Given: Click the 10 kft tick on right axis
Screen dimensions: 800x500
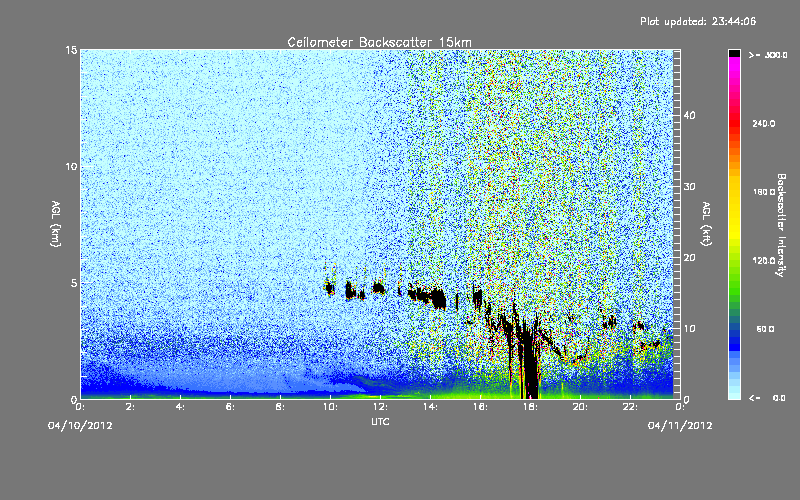Looking at the screenshot, I should pos(689,329).
